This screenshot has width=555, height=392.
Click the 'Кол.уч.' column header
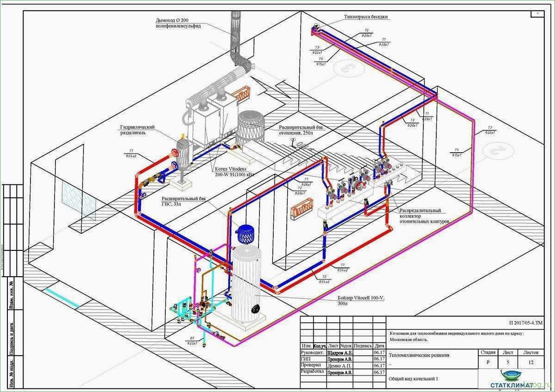[x=320, y=346]
